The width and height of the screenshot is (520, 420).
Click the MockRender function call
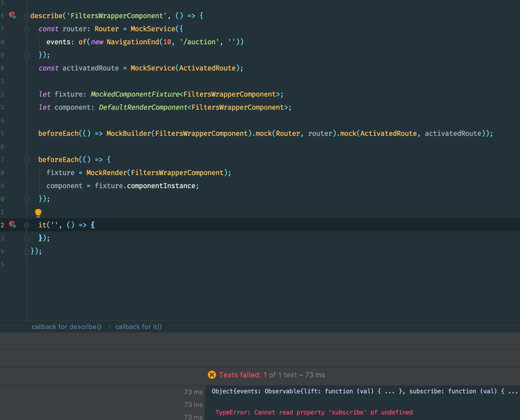[106, 173]
